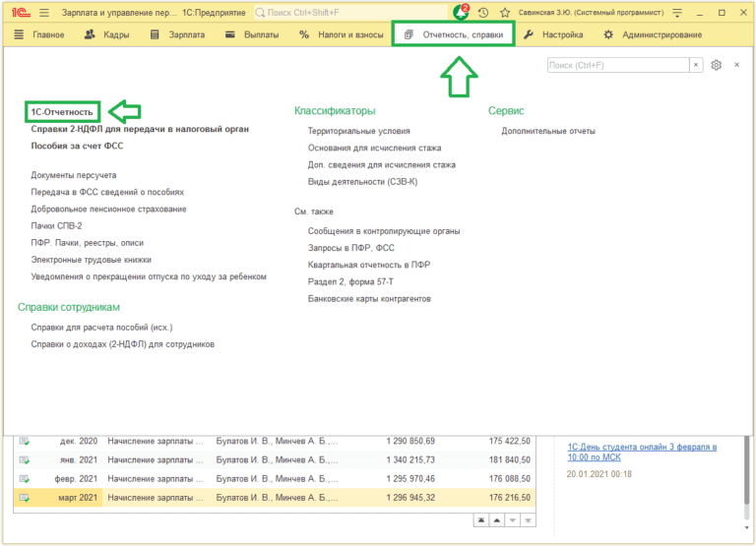Open Дополнительные отчеты under Сервис
Viewport: 756px width, 546px height.
click(x=548, y=131)
